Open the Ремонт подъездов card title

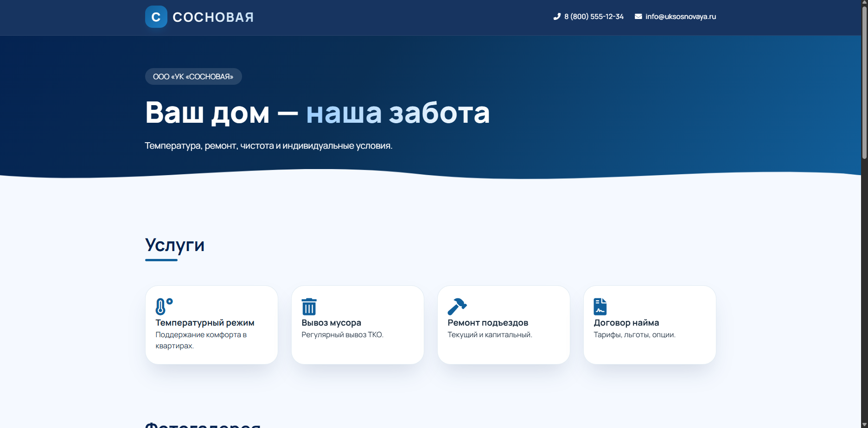tap(488, 323)
